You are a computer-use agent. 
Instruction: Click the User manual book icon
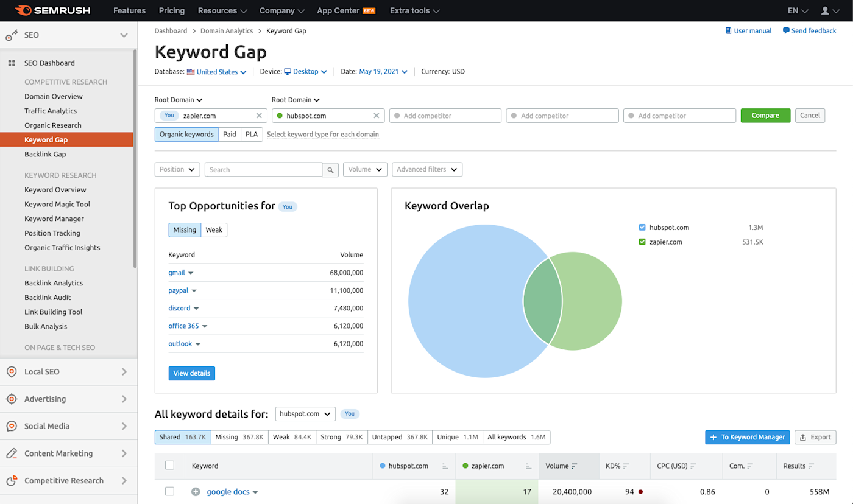[x=728, y=31]
